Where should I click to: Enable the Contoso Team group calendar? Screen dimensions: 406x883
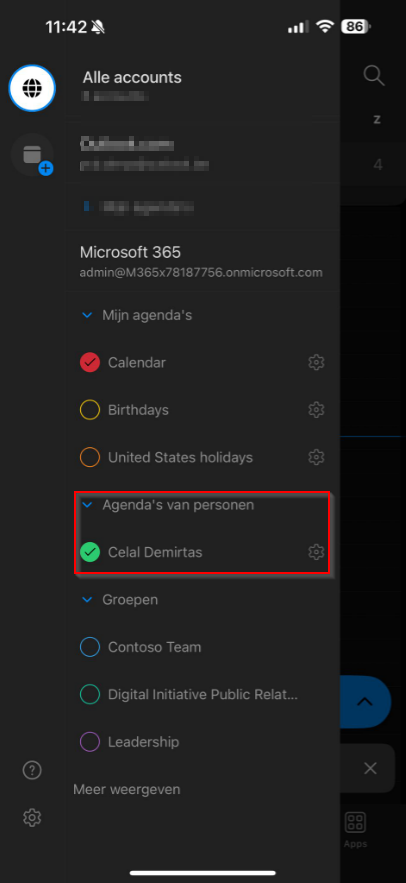coord(90,647)
